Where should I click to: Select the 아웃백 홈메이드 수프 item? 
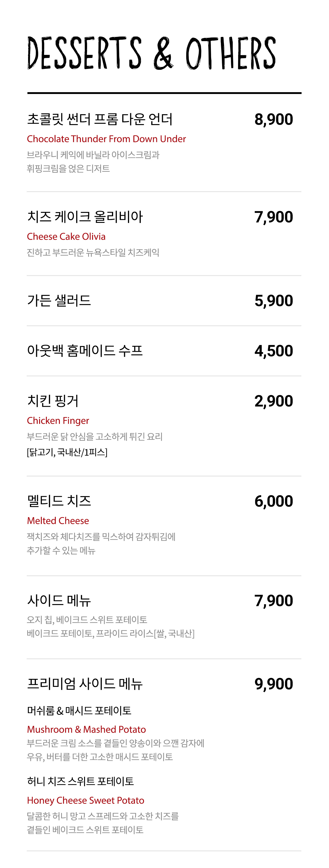(x=85, y=351)
